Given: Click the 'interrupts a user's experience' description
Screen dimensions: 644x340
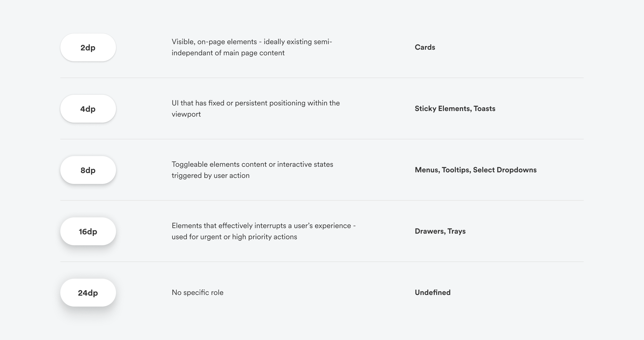Looking at the screenshot, I should pos(264,231).
